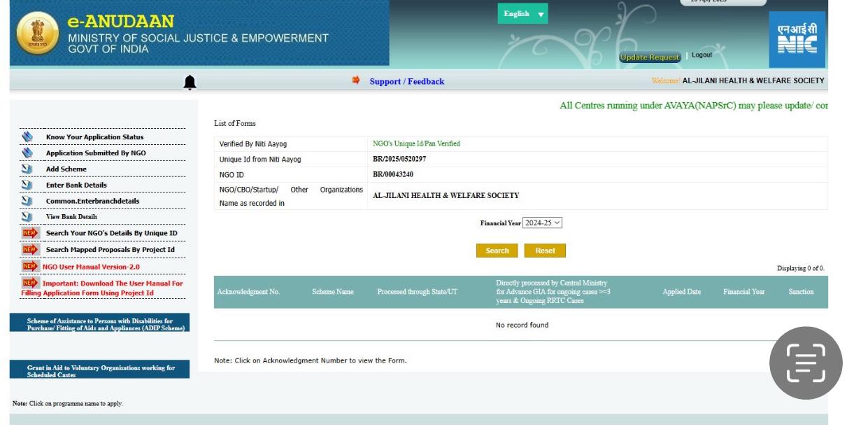This screenshot has height=436, width=868.
Task: Click the NEW badge beside NGO User Manual
Action: (30, 267)
